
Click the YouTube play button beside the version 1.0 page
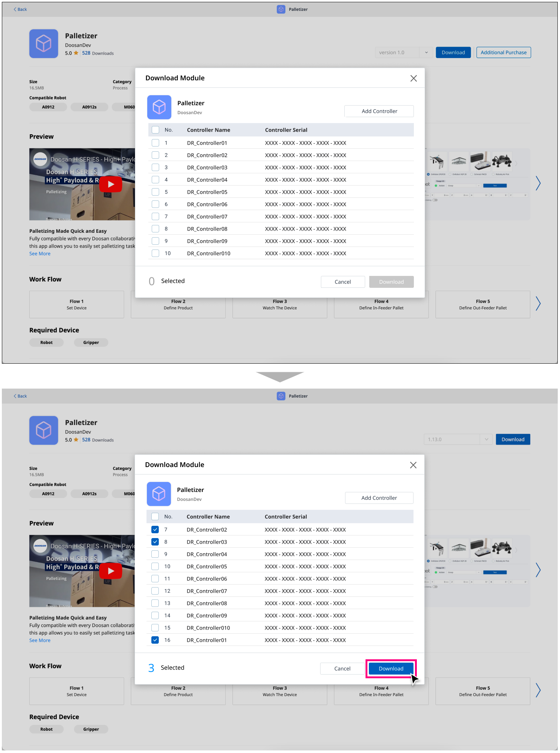tap(110, 184)
